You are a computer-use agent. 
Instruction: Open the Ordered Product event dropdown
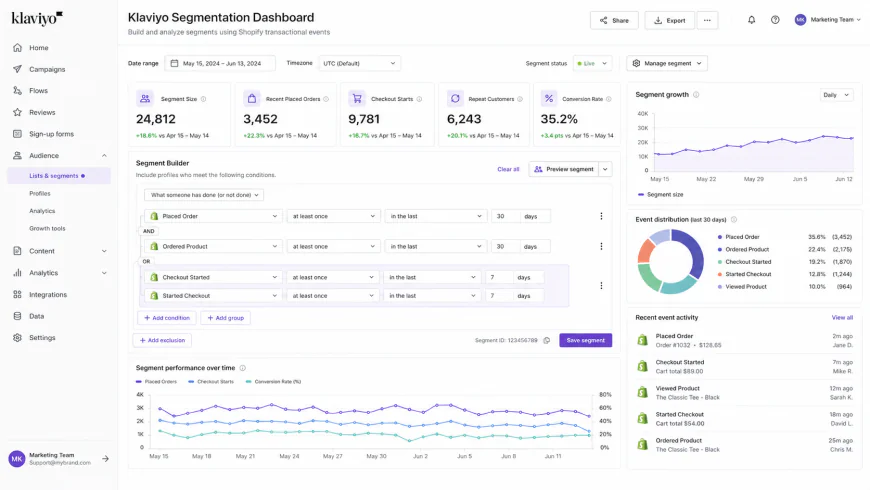pos(213,246)
